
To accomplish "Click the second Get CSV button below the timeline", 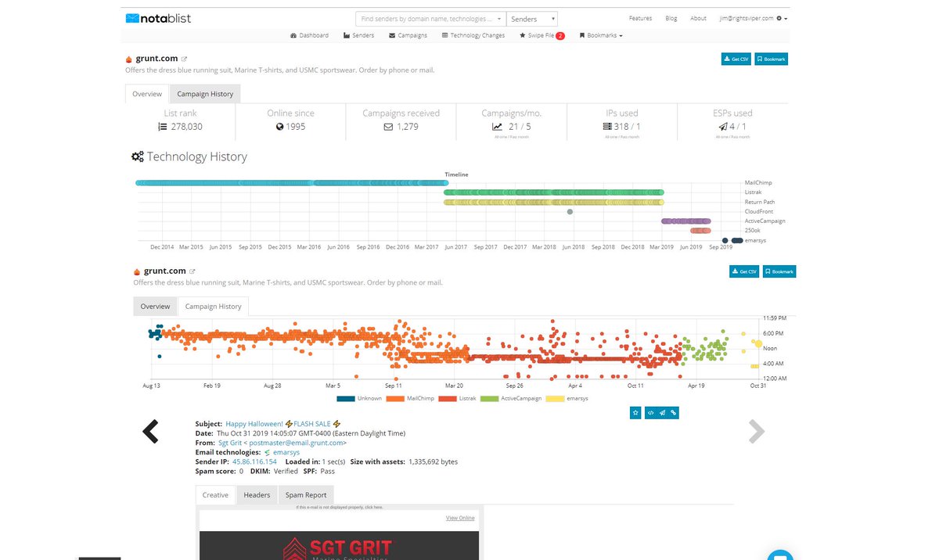I will coord(743,271).
